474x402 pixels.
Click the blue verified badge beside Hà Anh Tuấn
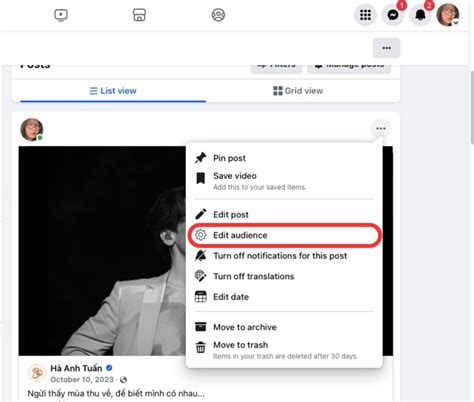(x=109, y=368)
